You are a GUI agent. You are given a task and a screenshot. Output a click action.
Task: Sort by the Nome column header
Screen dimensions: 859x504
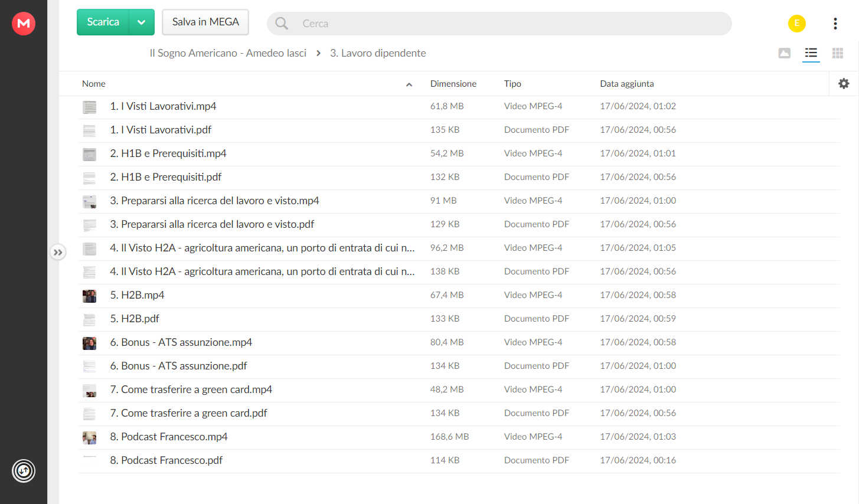pos(94,84)
